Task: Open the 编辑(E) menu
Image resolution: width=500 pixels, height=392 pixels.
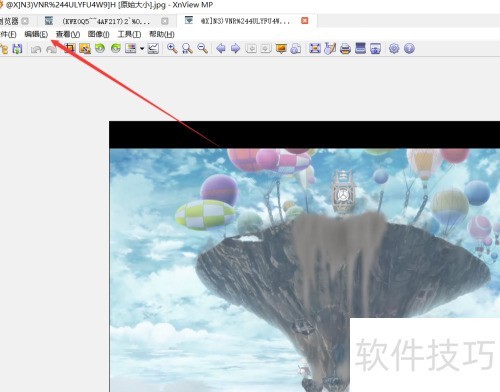Action: pos(36,34)
